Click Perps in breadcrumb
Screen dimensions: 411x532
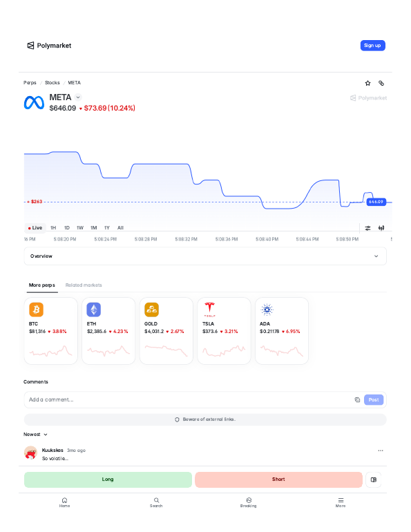click(30, 83)
